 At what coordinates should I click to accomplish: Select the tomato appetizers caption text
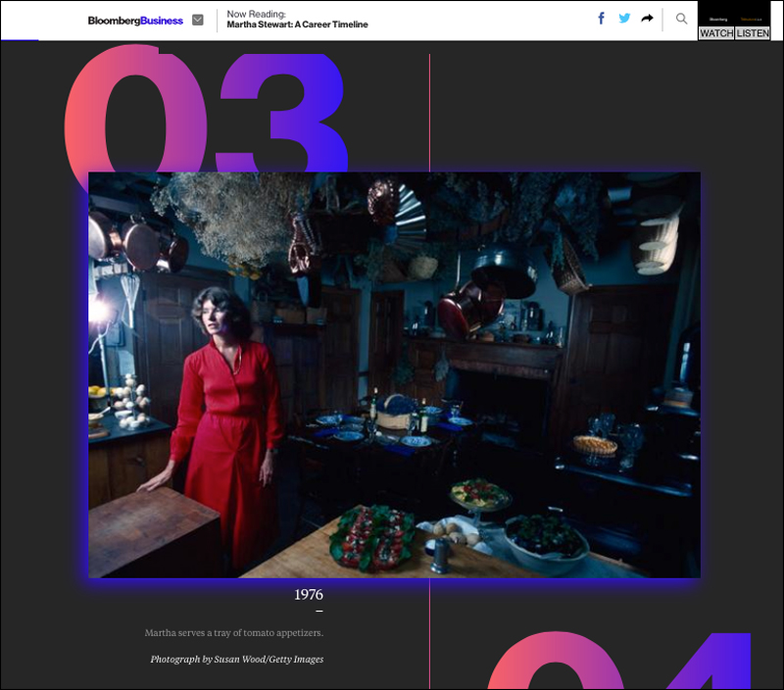[233, 633]
